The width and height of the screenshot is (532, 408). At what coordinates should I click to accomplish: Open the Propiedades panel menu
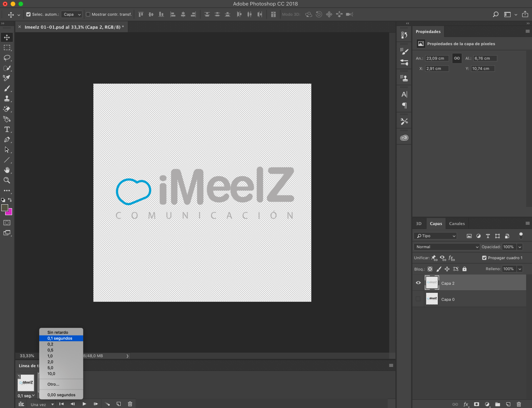tap(527, 31)
